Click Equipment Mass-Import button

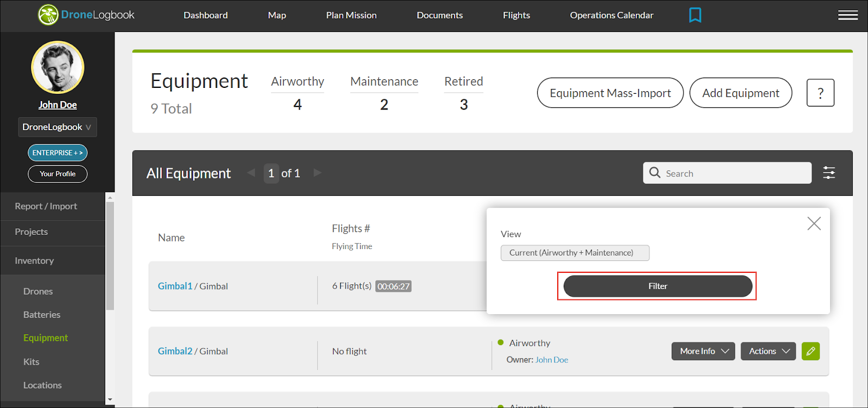pyautogui.click(x=610, y=93)
